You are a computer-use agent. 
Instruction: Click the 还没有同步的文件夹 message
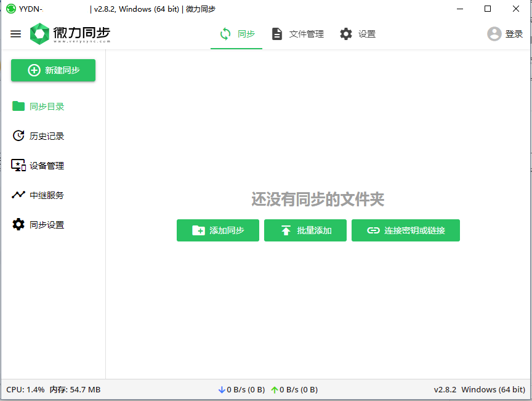pyautogui.click(x=318, y=199)
